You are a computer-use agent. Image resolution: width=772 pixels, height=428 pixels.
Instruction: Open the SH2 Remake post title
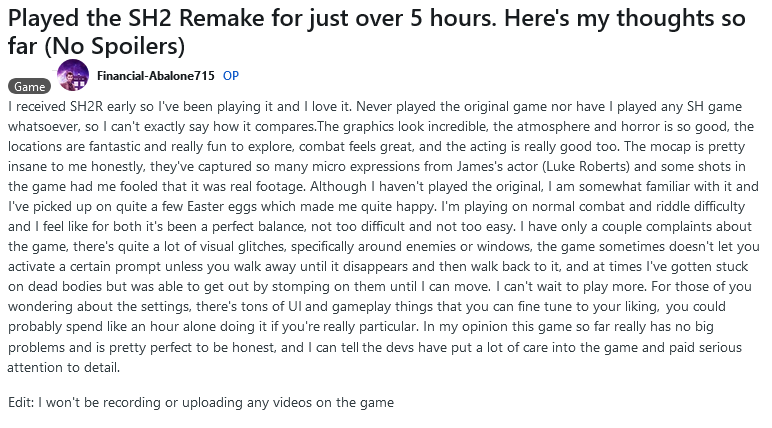pyautogui.click(x=377, y=32)
